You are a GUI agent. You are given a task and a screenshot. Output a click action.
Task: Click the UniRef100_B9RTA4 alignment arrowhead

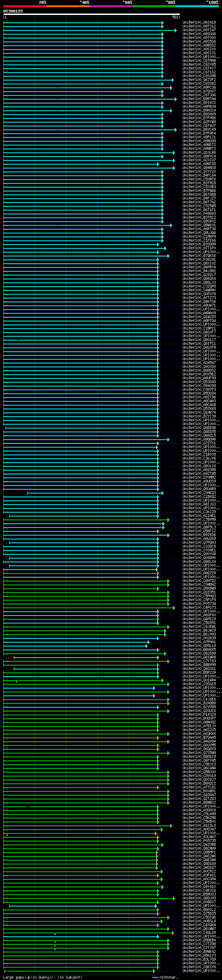point(176,99)
